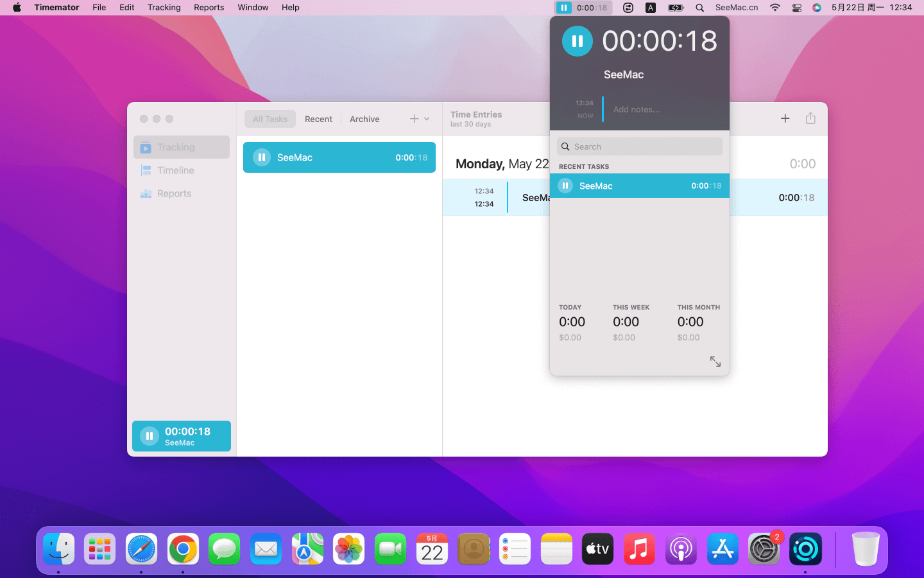Open Reports in the sidebar
924x578 pixels.
coord(182,193)
